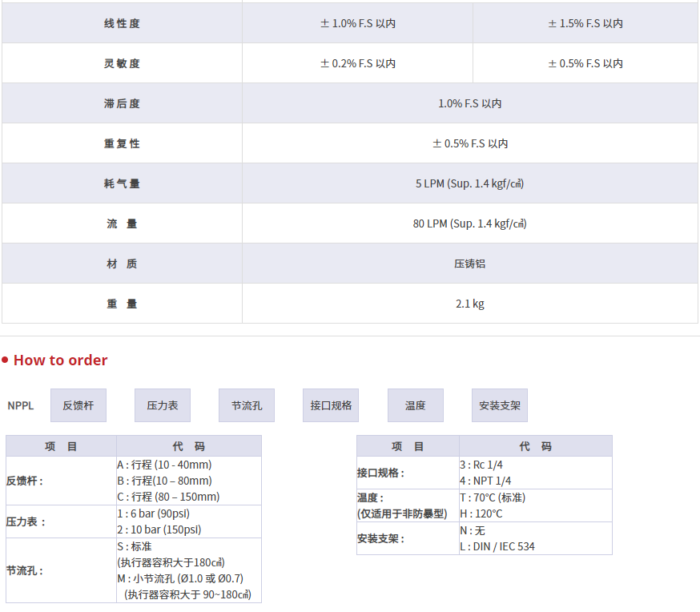Click the 安装支架 order code box

point(499,405)
